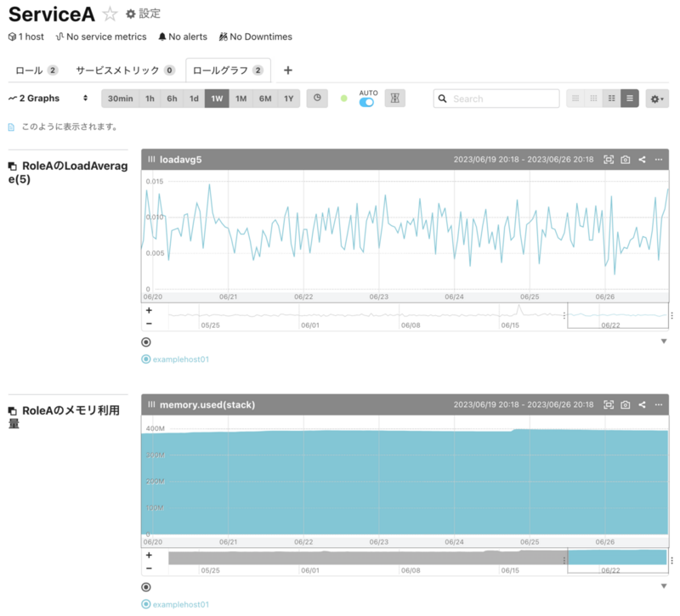
Task: Click the document memo icon
Action: click(11, 127)
